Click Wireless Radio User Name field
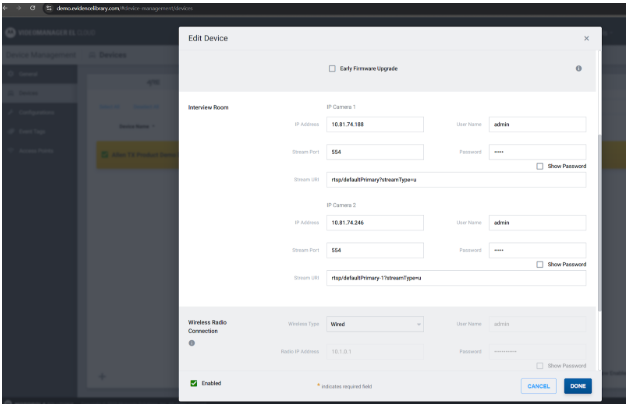 point(537,324)
